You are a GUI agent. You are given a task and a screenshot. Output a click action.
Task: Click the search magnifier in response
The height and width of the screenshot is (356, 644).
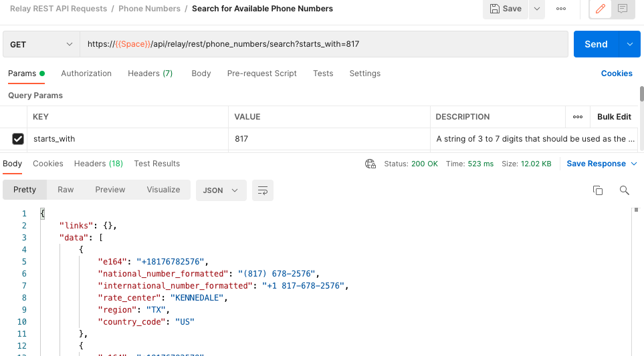[624, 190]
